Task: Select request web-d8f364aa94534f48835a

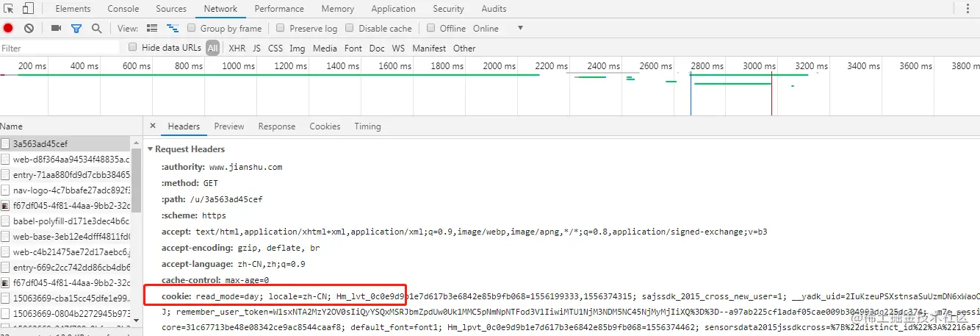Action: tap(65, 160)
